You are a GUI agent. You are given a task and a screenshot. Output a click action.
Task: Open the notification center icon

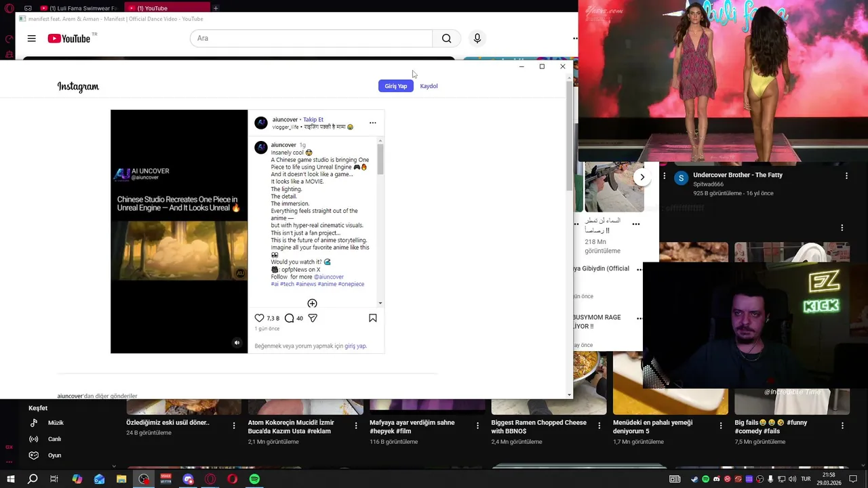pos(853,479)
